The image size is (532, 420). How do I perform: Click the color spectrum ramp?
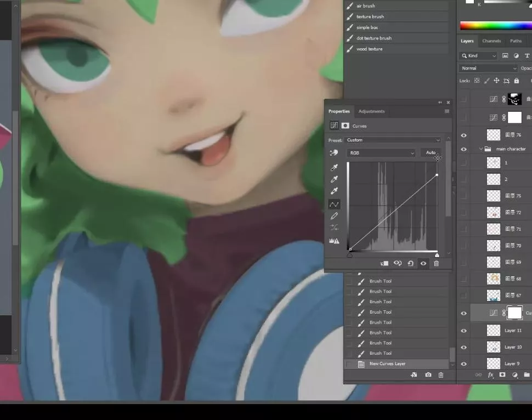(495, 25)
